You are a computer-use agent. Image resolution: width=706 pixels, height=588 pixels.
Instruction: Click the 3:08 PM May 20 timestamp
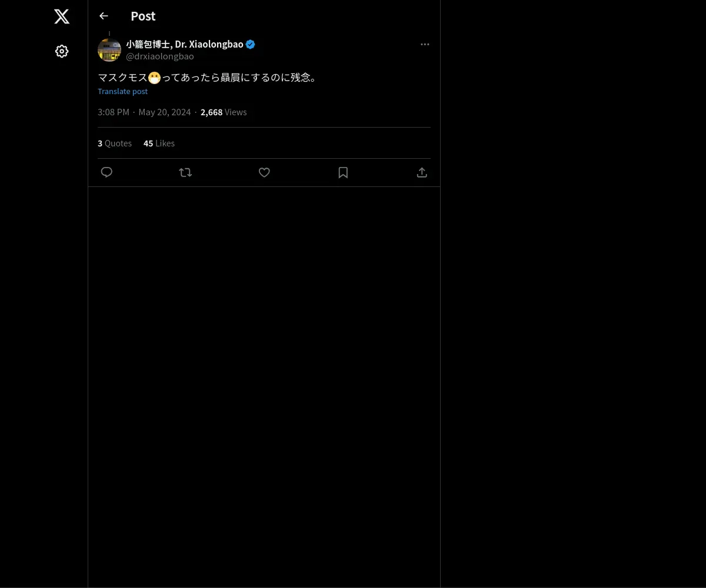coord(144,112)
